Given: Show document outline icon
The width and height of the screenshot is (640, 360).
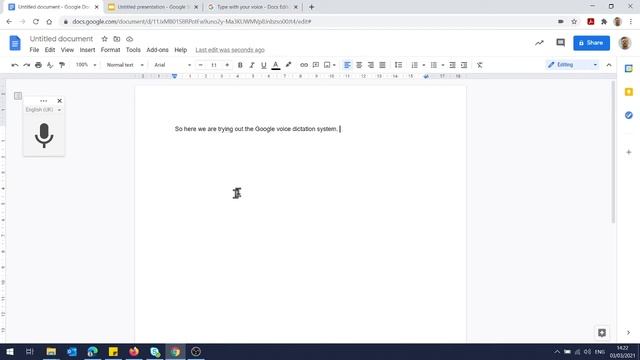Looking at the screenshot, I should tap(18, 96).
